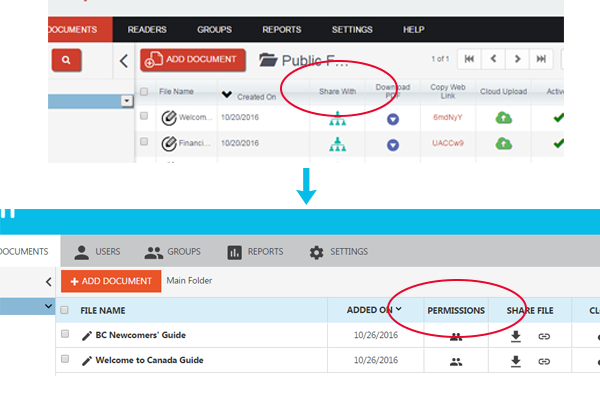The height and width of the screenshot is (400, 600).
Task: Edit Welcome to Canada Guide pencil icon
Action: pyautogui.click(x=87, y=361)
